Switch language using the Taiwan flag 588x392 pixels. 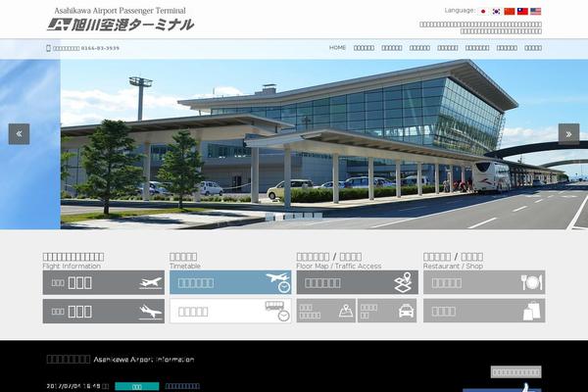(x=522, y=11)
